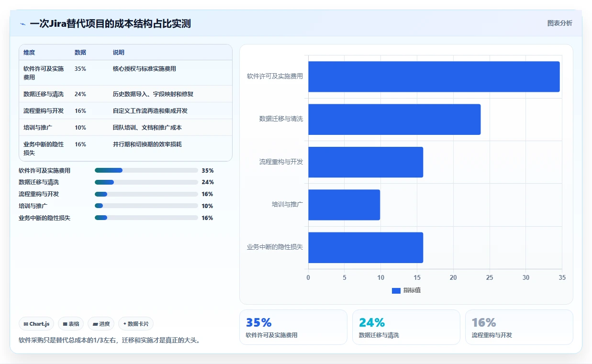The width and height of the screenshot is (592, 364).
Task: Click the 维度 table column header
Action: [x=29, y=53]
